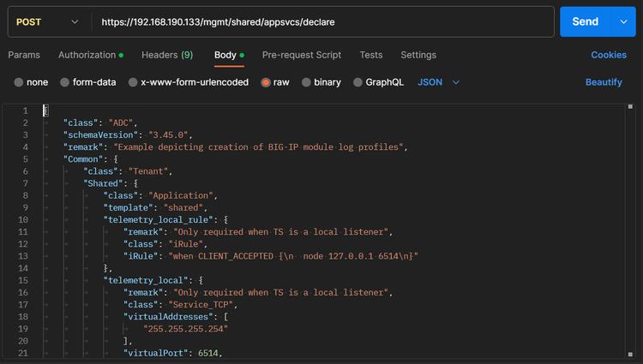The image size is (643, 364).
Task: Click the Send button
Action: [585, 21]
